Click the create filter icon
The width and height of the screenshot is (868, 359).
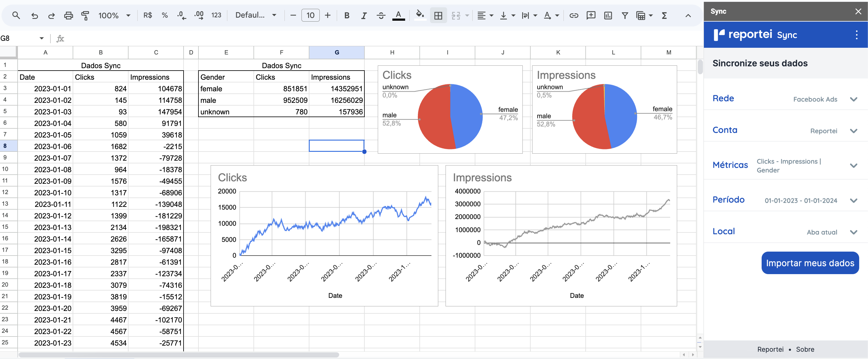tap(624, 15)
